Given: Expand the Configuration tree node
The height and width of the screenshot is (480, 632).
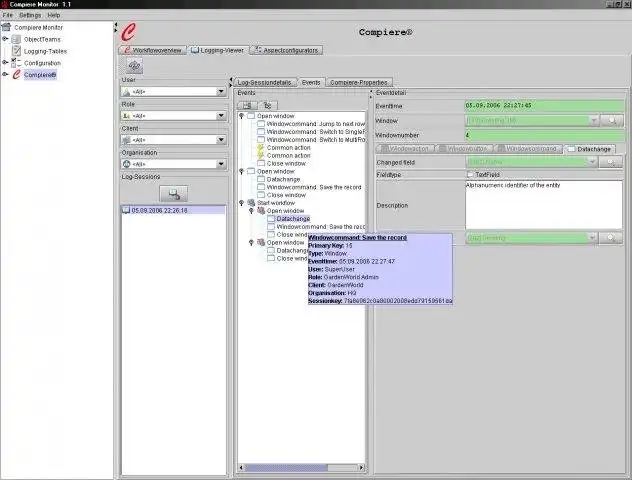Looking at the screenshot, I should 5,62.
